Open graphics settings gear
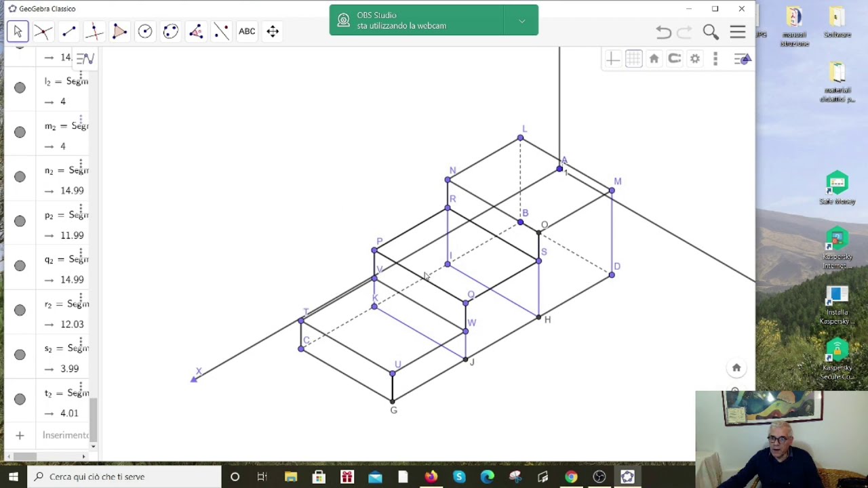Viewport: 868px width, 488px height. pos(695,59)
